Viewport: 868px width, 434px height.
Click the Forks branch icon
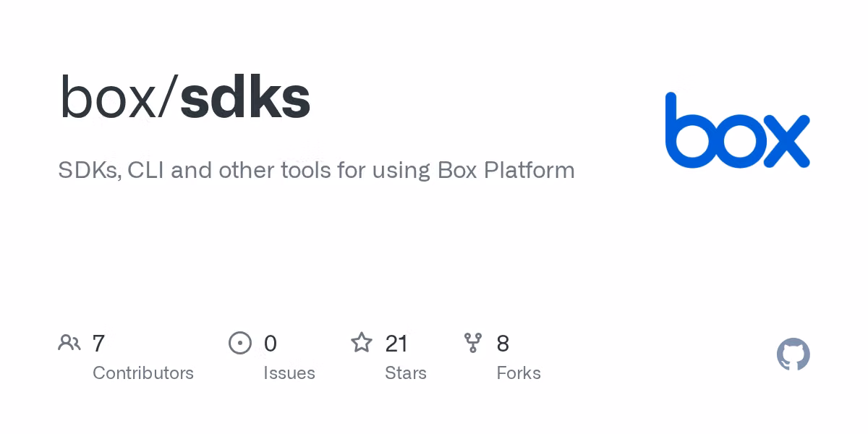tap(472, 343)
